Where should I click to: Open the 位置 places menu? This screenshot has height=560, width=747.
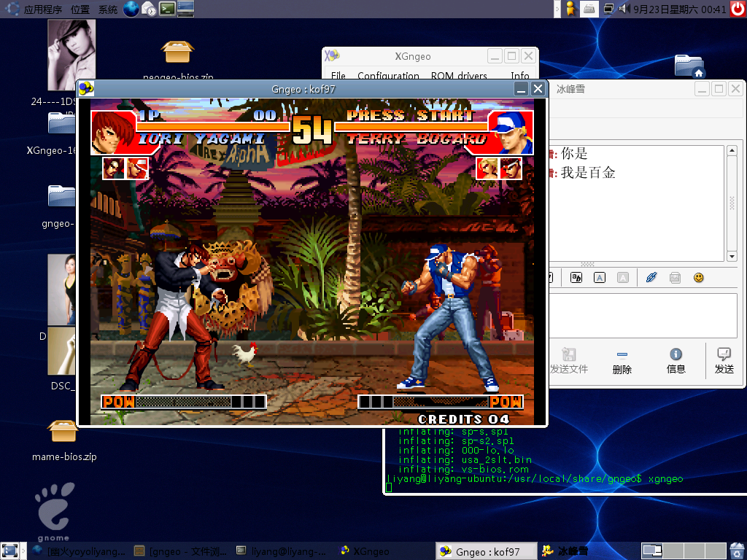[x=80, y=9]
